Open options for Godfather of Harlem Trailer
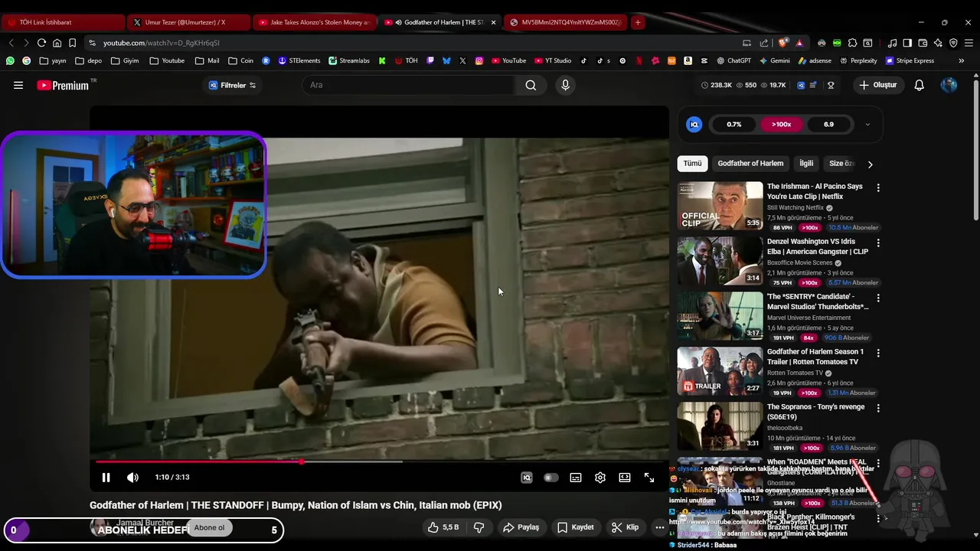 point(878,353)
